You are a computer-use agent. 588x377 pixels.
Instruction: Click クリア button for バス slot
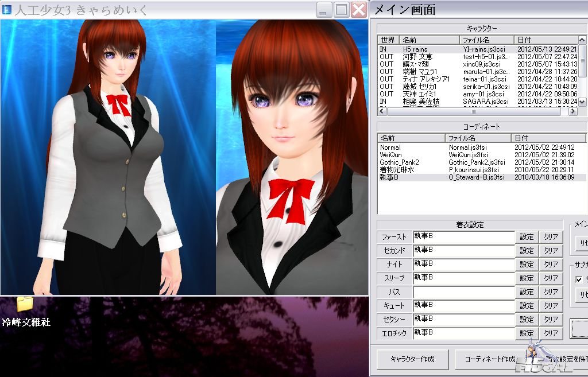click(551, 292)
